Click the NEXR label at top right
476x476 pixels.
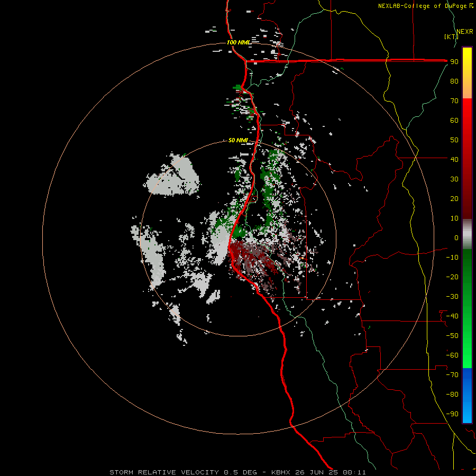tap(465, 32)
